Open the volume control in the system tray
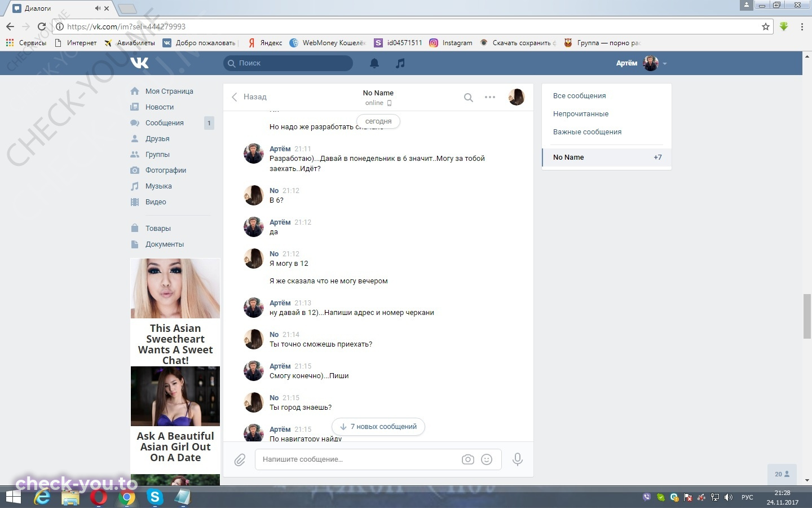This screenshot has width=812, height=508. (729, 497)
